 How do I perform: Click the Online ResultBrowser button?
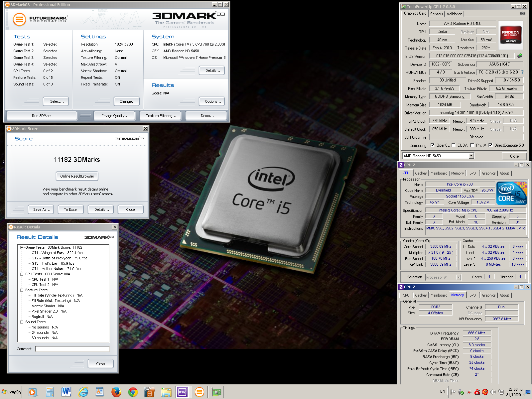coord(77,176)
